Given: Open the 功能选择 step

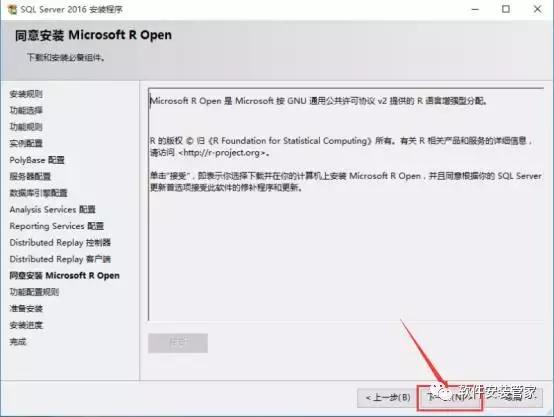Looking at the screenshot, I should coord(26,110).
